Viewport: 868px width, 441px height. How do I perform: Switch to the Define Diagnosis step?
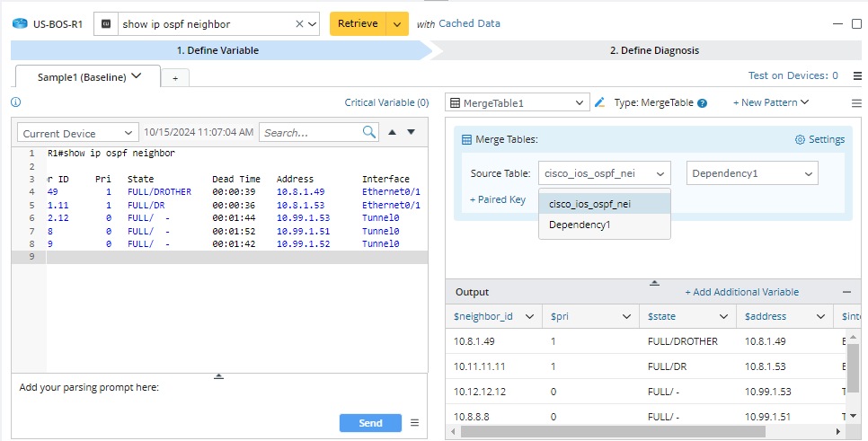pyautogui.click(x=653, y=50)
